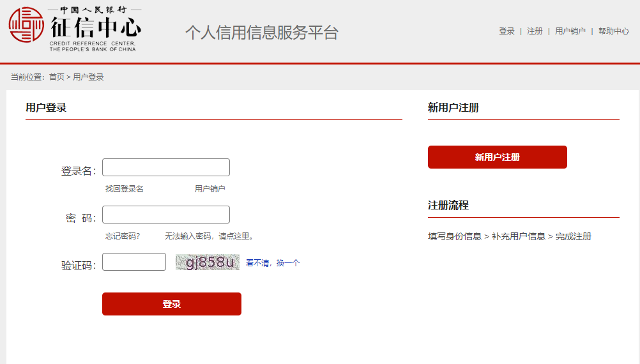Image resolution: width=640 pixels, height=364 pixels.
Task: Open 登录 in the top navigation
Action: pos(507,31)
